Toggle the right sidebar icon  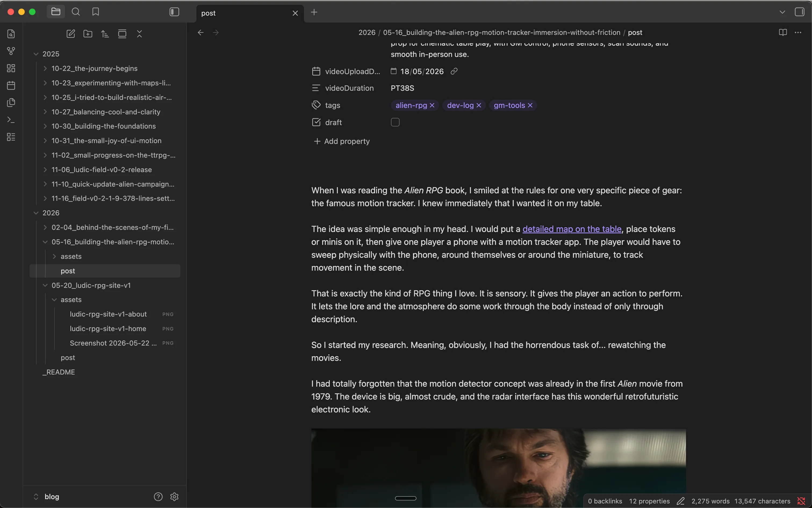pyautogui.click(x=799, y=12)
